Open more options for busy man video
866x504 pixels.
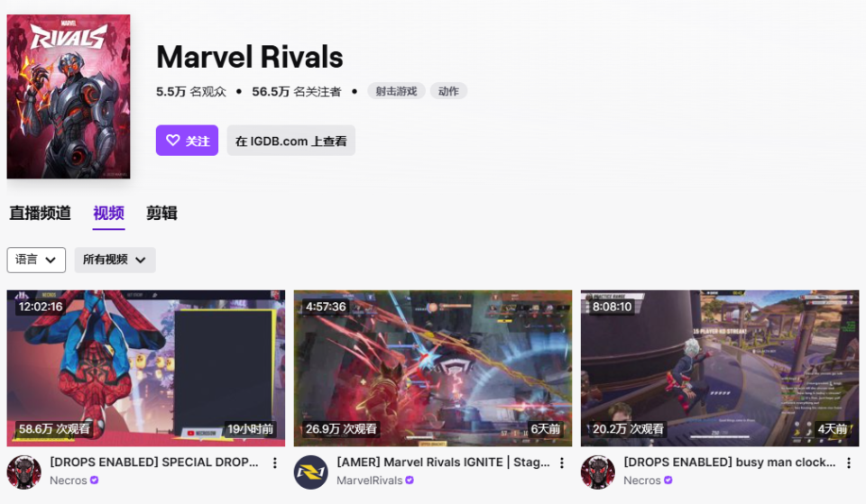[x=849, y=463]
